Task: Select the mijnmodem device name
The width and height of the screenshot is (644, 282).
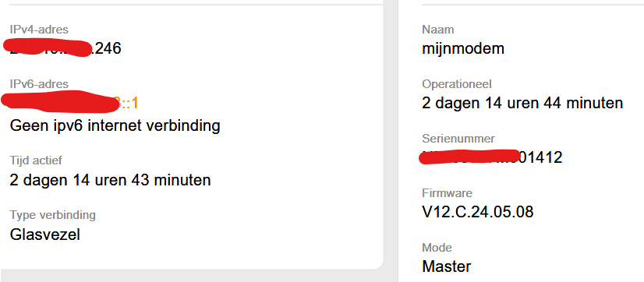Action: 463,49
